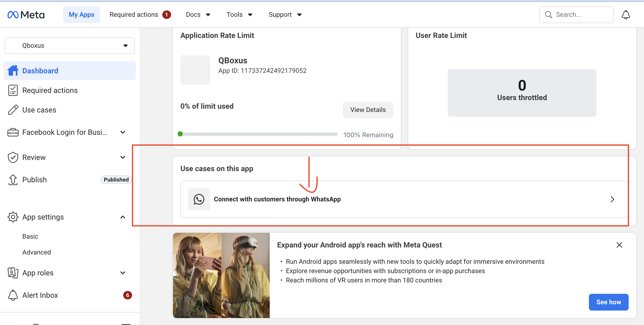The height and width of the screenshot is (325, 644).
Task: Click the Application Rate Limit heading
Action: 217,36
